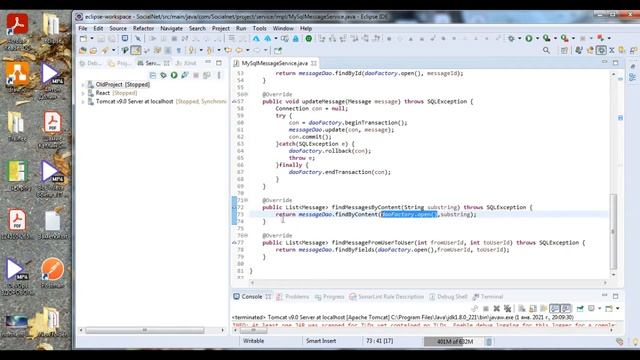Switch to the Project Explorer view tab
This screenshot has width=640, height=360.
pyautogui.click(x=120, y=63)
